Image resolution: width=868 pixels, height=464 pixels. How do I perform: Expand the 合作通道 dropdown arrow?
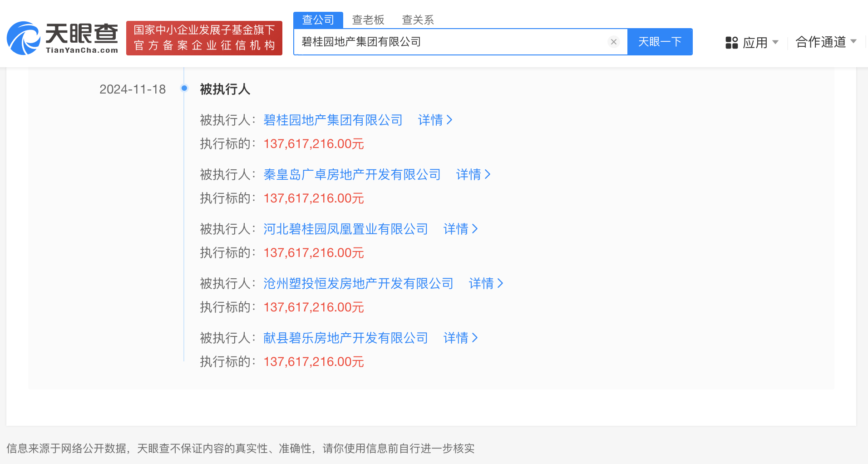(x=853, y=41)
